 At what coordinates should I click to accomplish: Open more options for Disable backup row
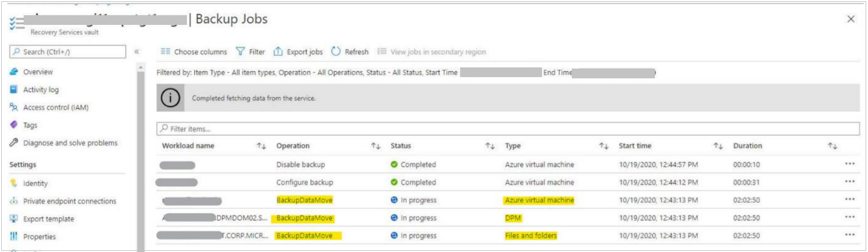tap(850, 165)
